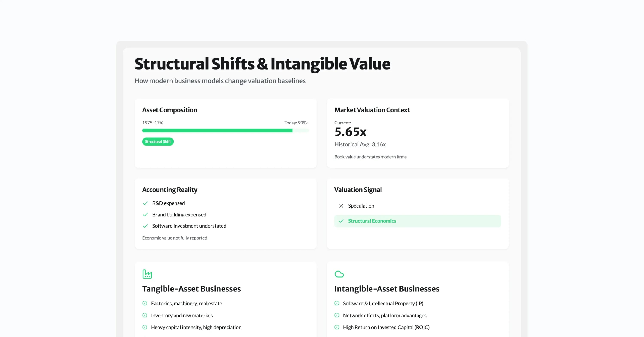Image resolution: width=644 pixels, height=337 pixels.
Task: Click Network effects, platform advantages text
Action: (x=385, y=316)
